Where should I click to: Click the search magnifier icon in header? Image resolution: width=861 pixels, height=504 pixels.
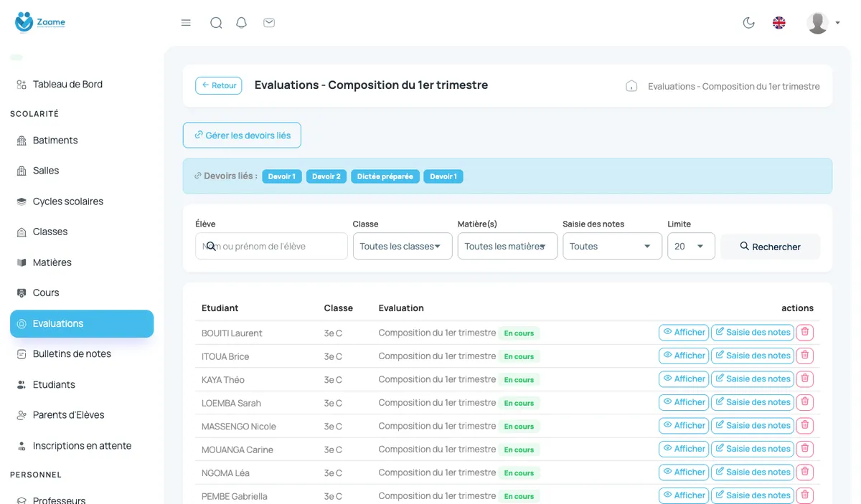(x=216, y=23)
